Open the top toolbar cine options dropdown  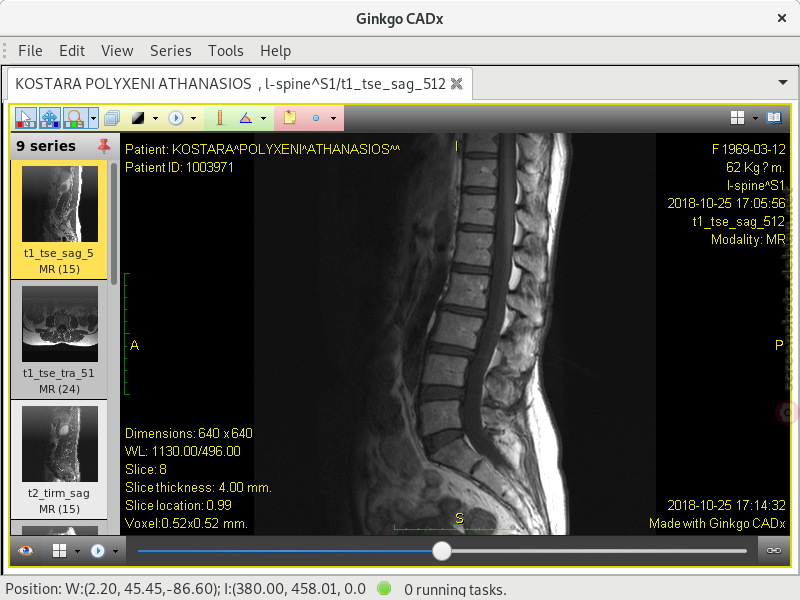click(x=193, y=118)
